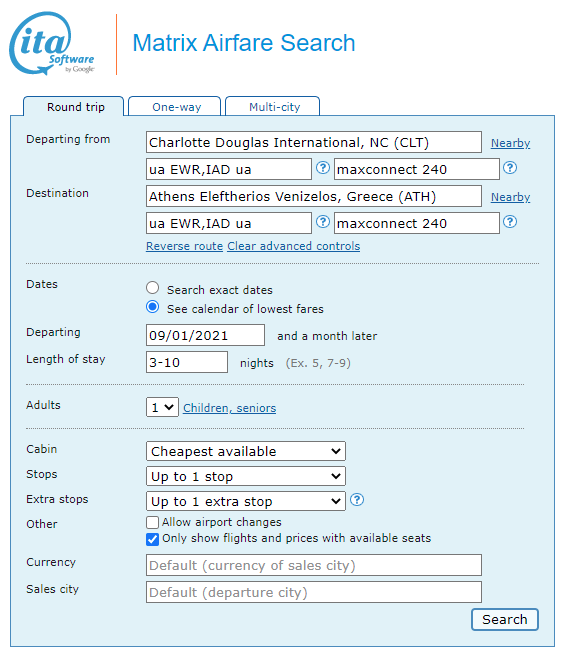The image size is (567, 656).
Task: Open help icon next to Extra stops
Action: [357, 500]
